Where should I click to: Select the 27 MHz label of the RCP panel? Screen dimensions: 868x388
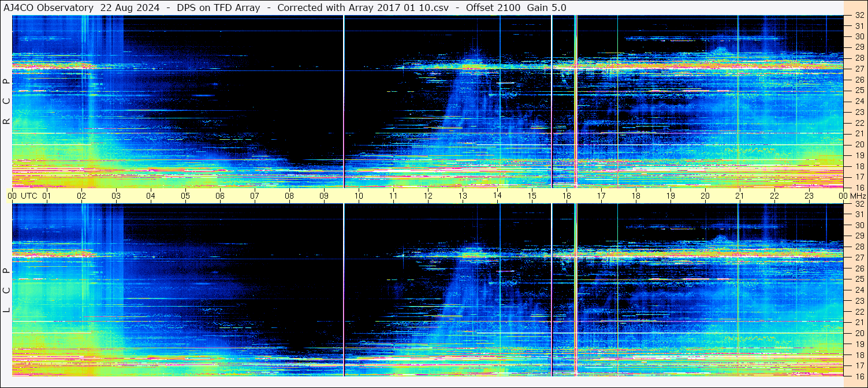coord(859,69)
